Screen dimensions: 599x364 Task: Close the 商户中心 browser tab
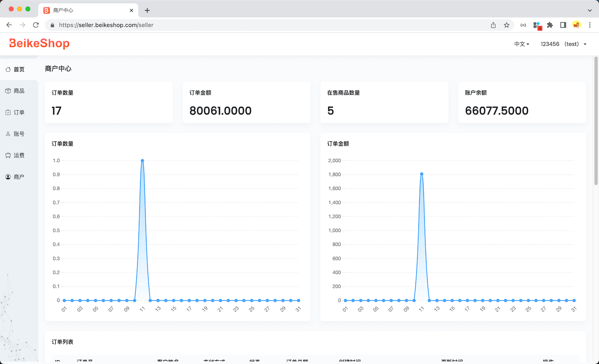(x=131, y=10)
